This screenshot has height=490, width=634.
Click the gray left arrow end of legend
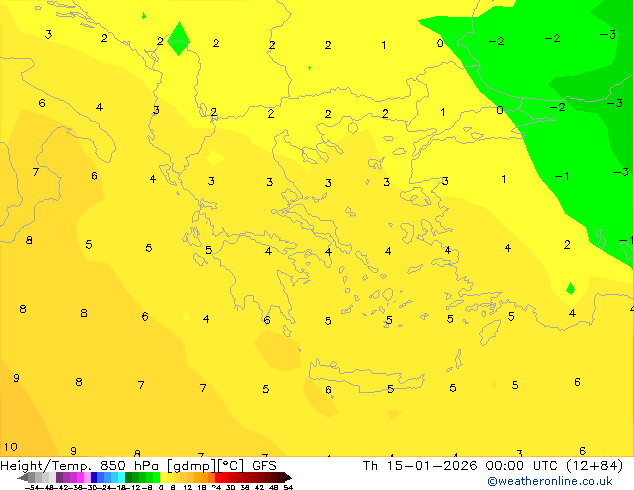pos(23,477)
